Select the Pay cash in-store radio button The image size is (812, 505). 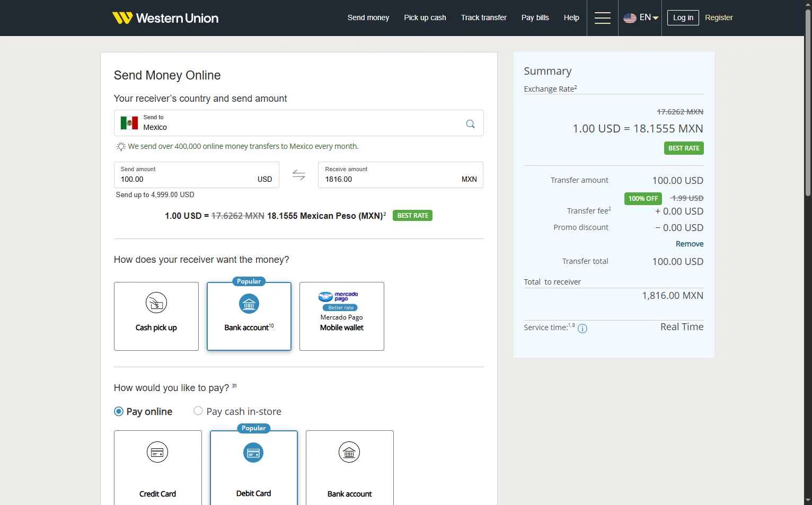coord(198,411)
